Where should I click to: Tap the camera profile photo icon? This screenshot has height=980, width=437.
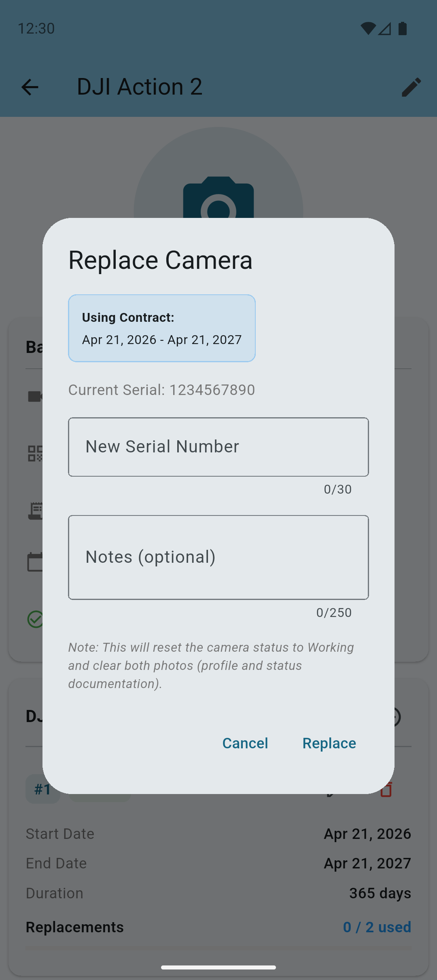click(x=218, y=198)
